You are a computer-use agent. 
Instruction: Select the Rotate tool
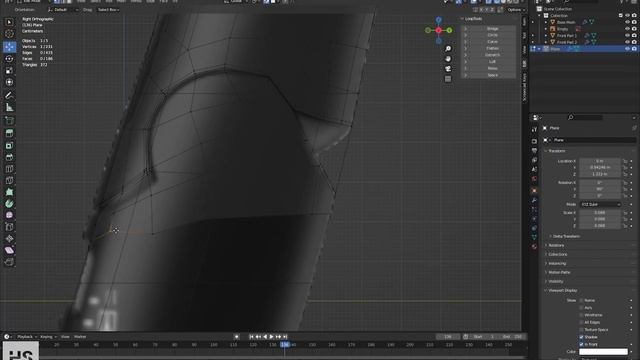(9, 59)
